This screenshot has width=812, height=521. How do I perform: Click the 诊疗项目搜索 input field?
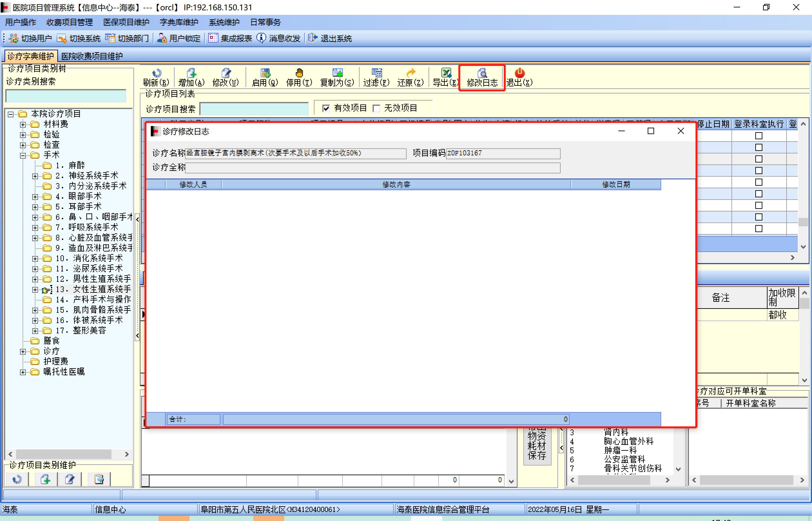(x=254, y=109)
